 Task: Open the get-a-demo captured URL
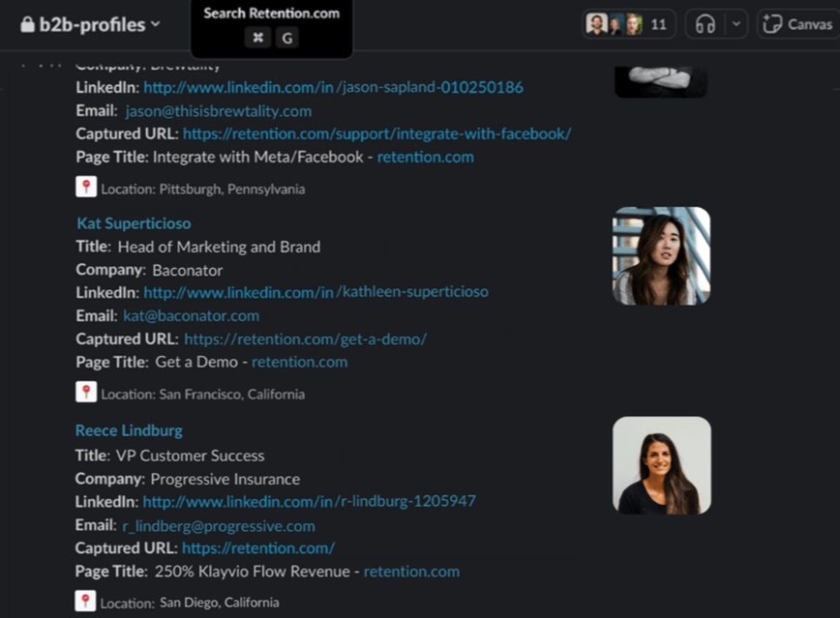coord(306,339)
